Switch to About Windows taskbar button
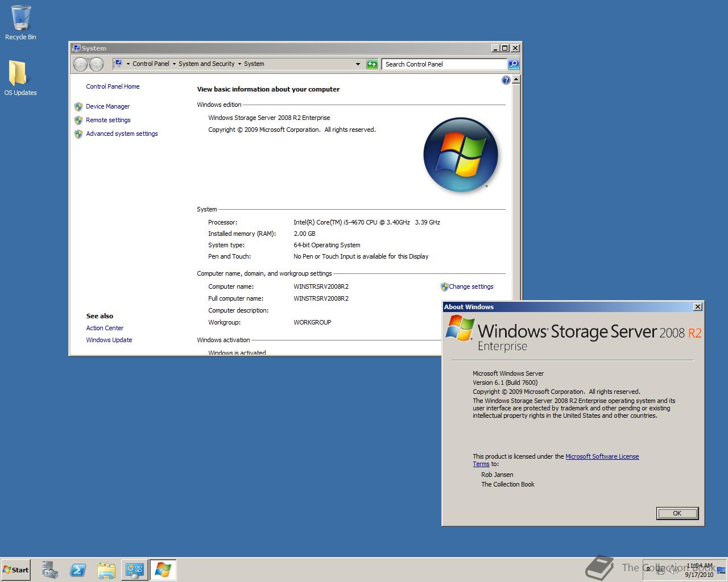728x582 pixels. click(163, 569)
